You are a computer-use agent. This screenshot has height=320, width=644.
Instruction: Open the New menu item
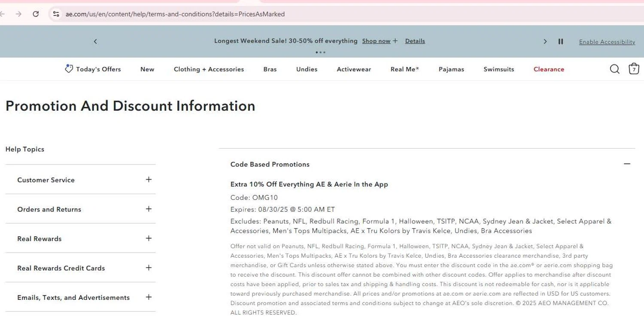147,69
